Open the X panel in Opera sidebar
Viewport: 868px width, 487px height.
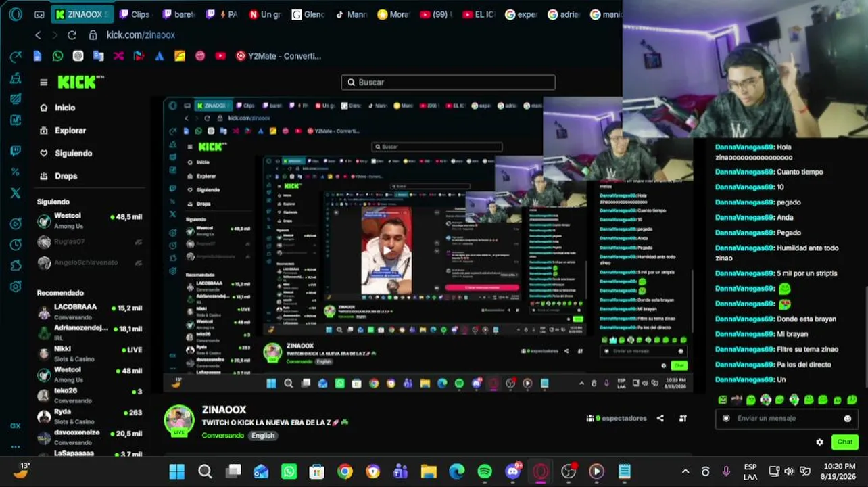[16, 193]
